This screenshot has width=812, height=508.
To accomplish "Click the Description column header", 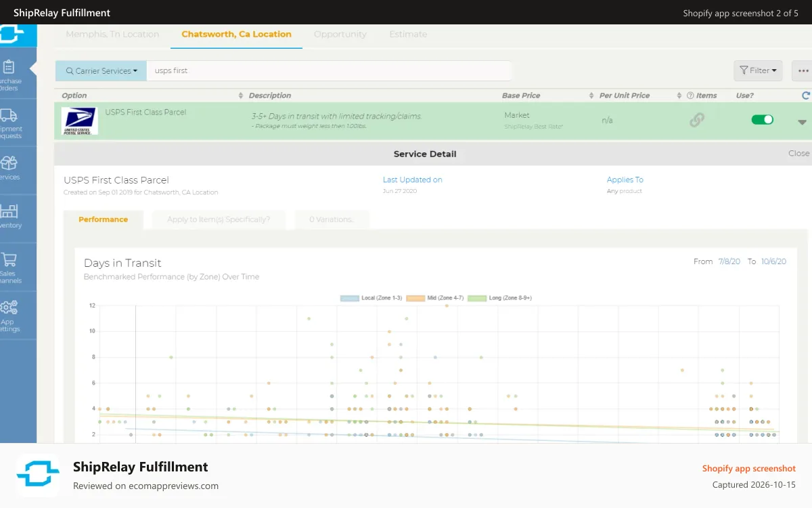I will 269,96.
